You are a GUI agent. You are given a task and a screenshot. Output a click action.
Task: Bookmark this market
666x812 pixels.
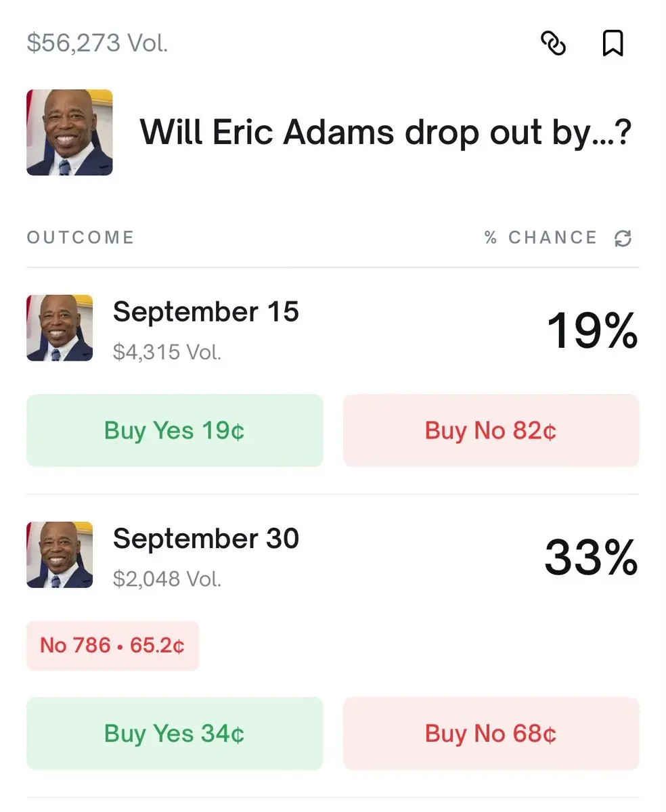(x=613, y=44)
